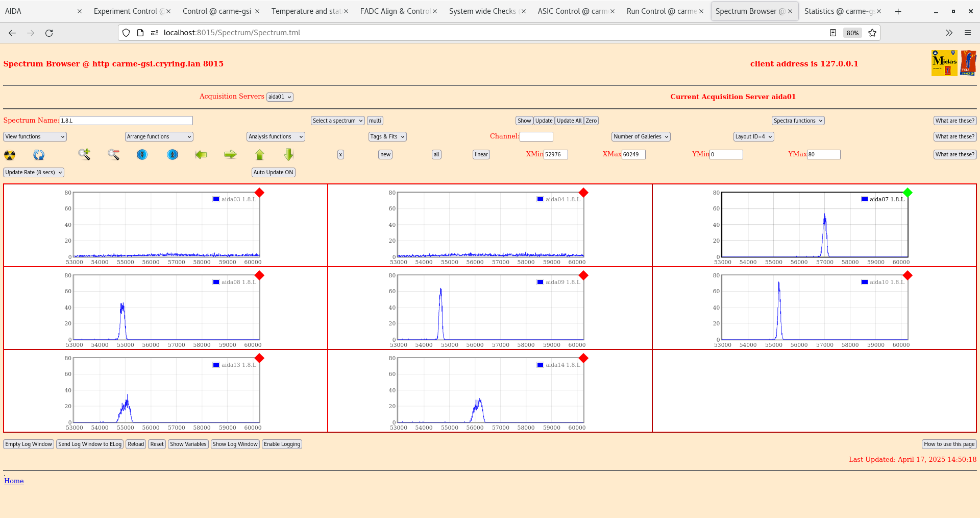Switch to the ASIC Control tab

pos(572,11)
